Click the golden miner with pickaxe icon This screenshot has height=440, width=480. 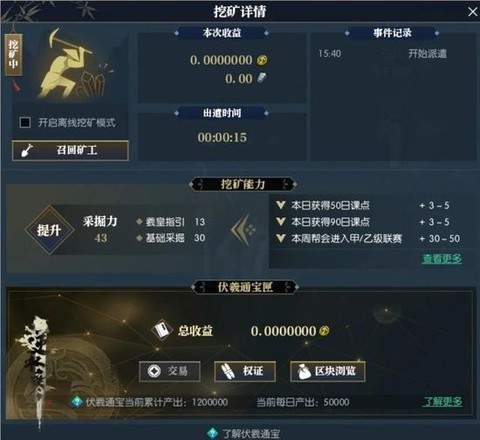tap(72, 64)
